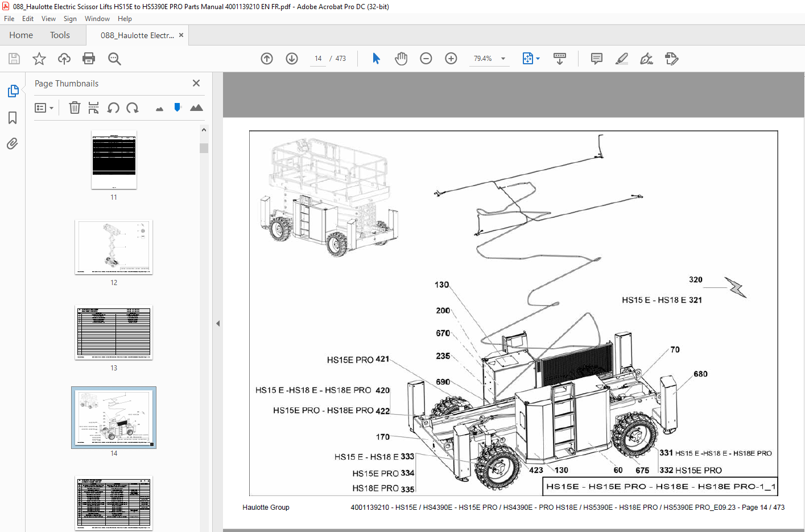Click part number 680 label
The width and height of the screenshot is (805, 532).
[x=700, y=374]
